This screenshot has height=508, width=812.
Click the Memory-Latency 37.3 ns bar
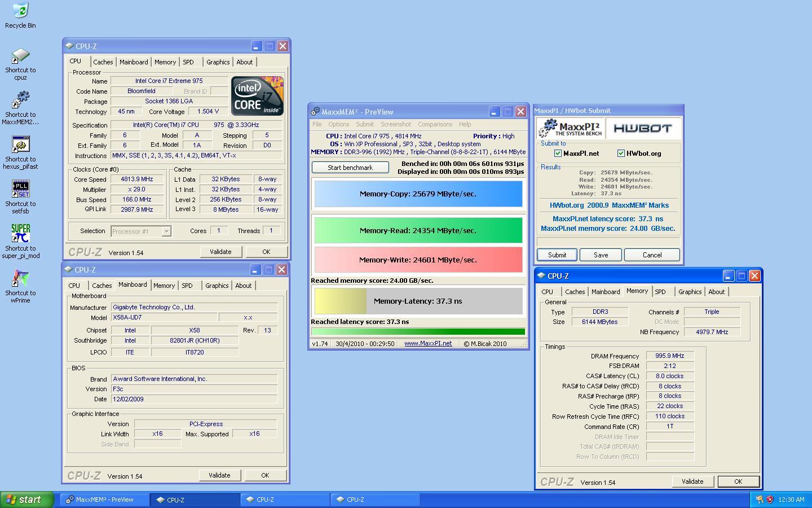(x=418, y=301)
